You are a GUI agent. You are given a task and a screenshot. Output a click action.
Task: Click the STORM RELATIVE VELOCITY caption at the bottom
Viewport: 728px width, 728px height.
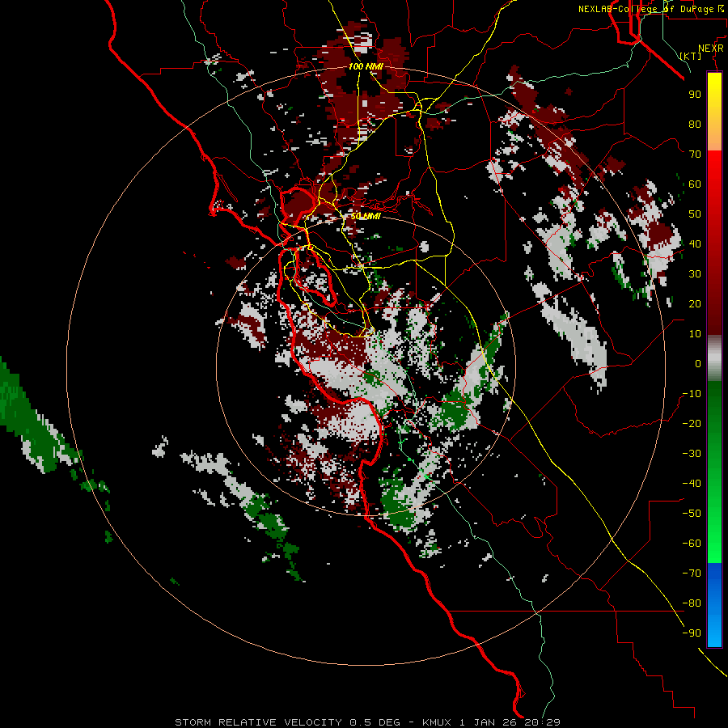[x=367, y=722]
